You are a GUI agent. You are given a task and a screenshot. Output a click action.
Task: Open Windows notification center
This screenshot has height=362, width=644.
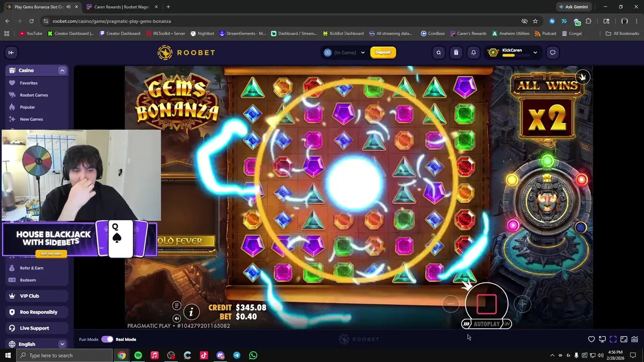tap(633, 355)
